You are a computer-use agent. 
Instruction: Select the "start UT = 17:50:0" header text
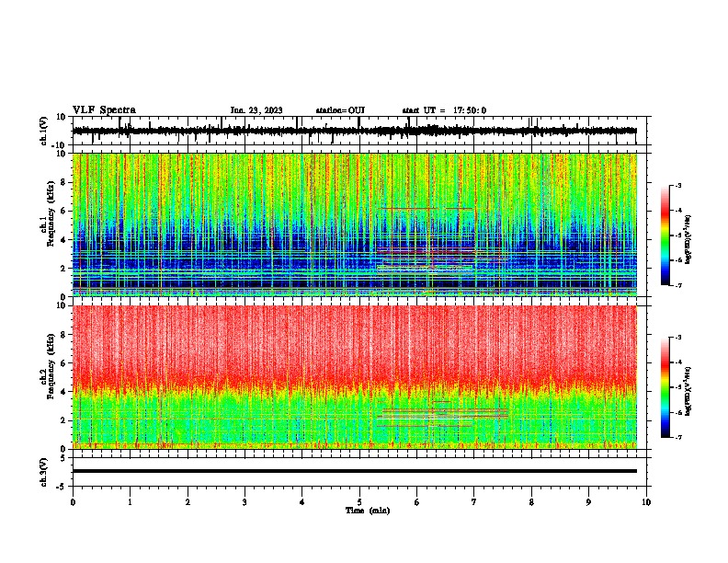coord(444,110)
